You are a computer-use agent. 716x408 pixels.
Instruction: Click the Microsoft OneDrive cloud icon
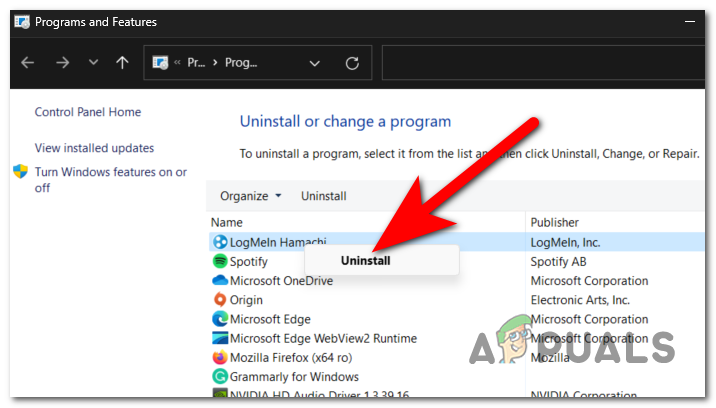(x=220, y=280)
